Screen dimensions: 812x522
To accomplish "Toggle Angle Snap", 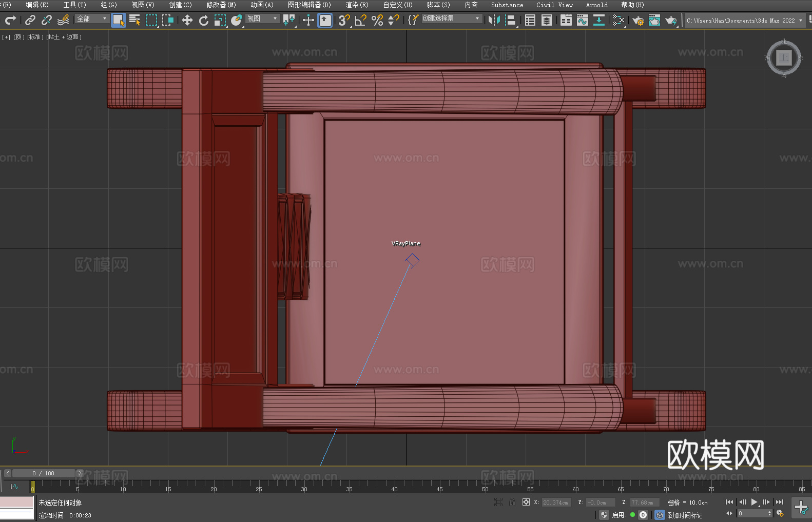I will 361,20.
